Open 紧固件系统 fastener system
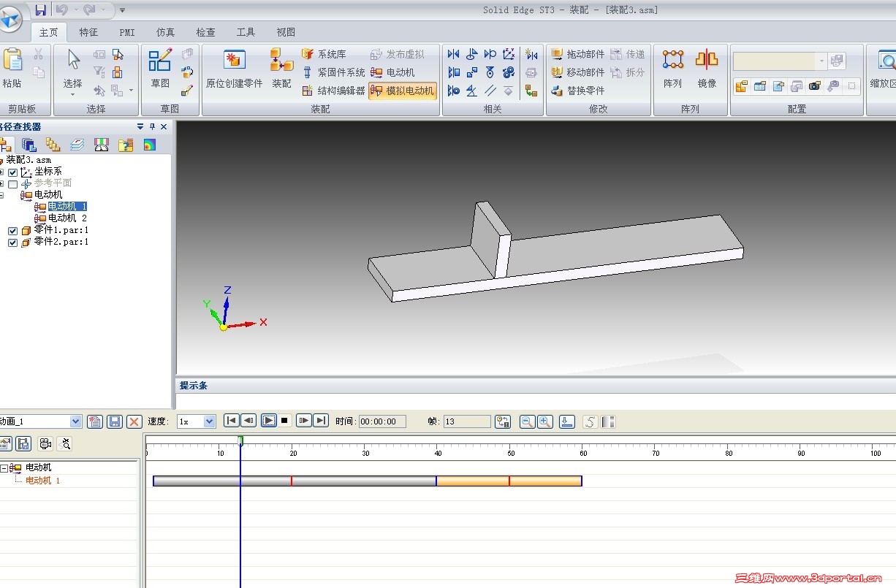Viewport: 896px width, 588px height. coord(333,72)
